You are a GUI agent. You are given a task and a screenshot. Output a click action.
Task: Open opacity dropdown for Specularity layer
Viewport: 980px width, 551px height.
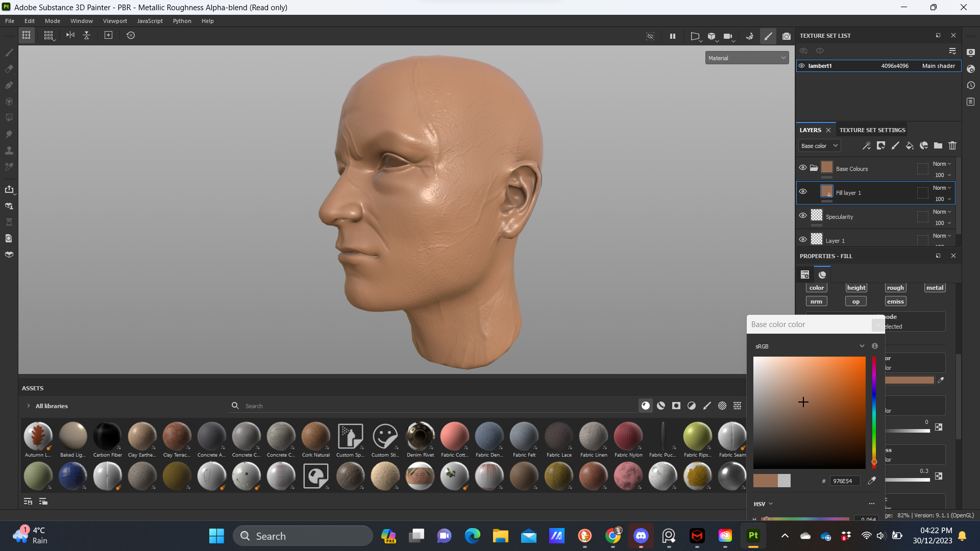point(943,223)
